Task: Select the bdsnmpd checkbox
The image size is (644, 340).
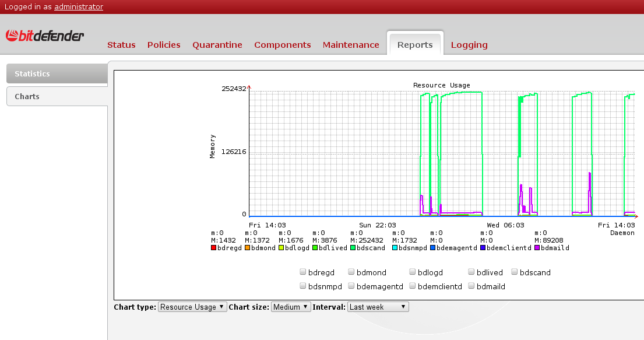Action: pos(303,286)
